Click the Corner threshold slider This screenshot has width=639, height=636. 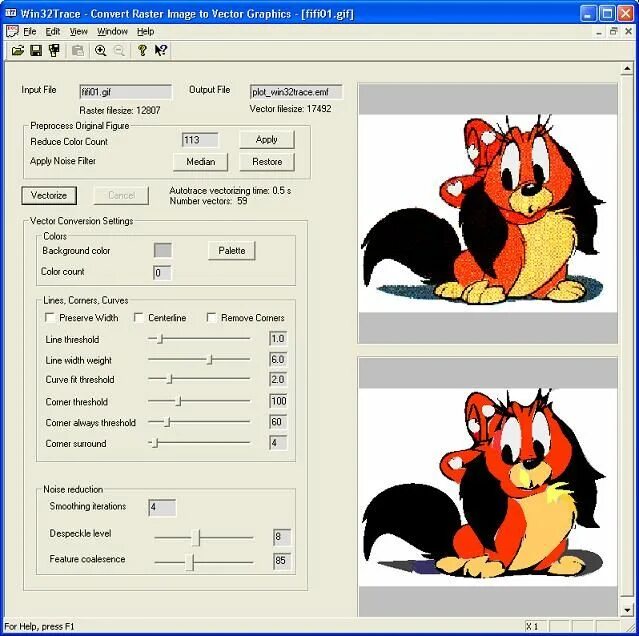(199, 401)
